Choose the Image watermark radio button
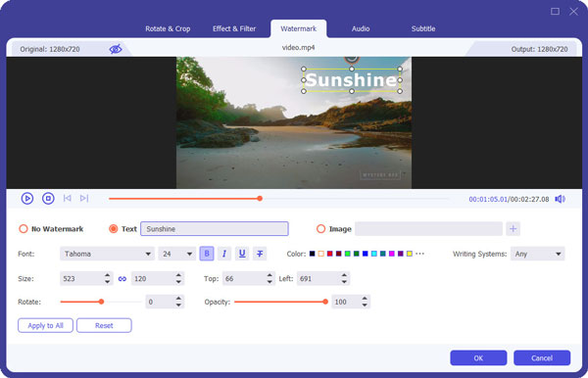The image size is (588, 378). click(320, 229)
